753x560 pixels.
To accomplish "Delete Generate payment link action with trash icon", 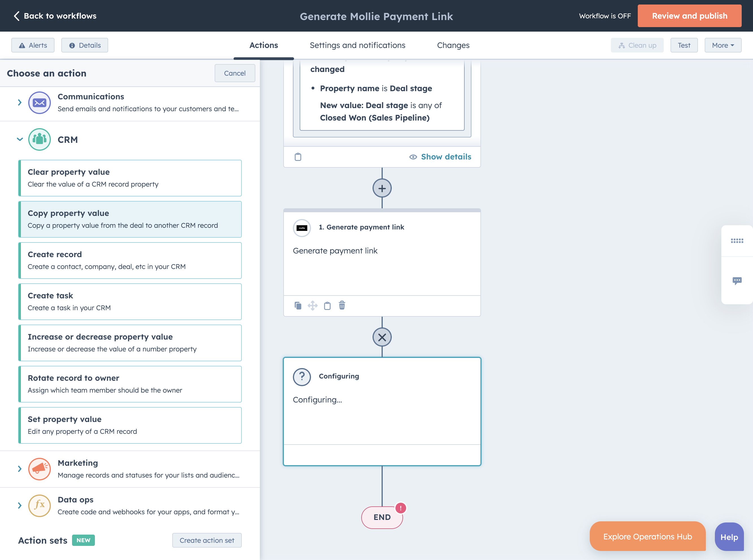I will (x=342, y=305).
